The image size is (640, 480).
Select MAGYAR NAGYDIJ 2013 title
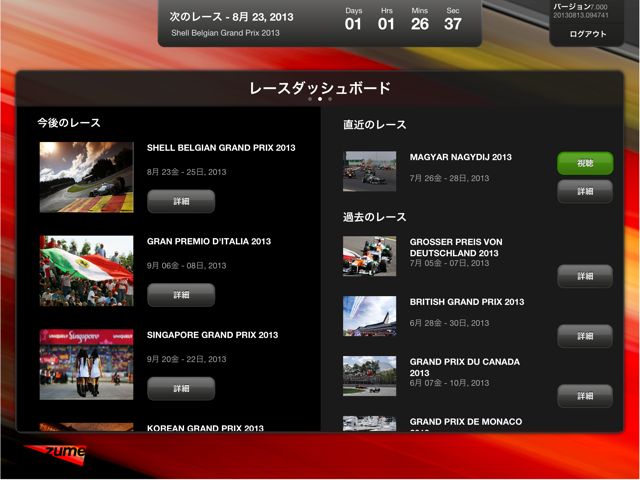(x=460, y=157)
